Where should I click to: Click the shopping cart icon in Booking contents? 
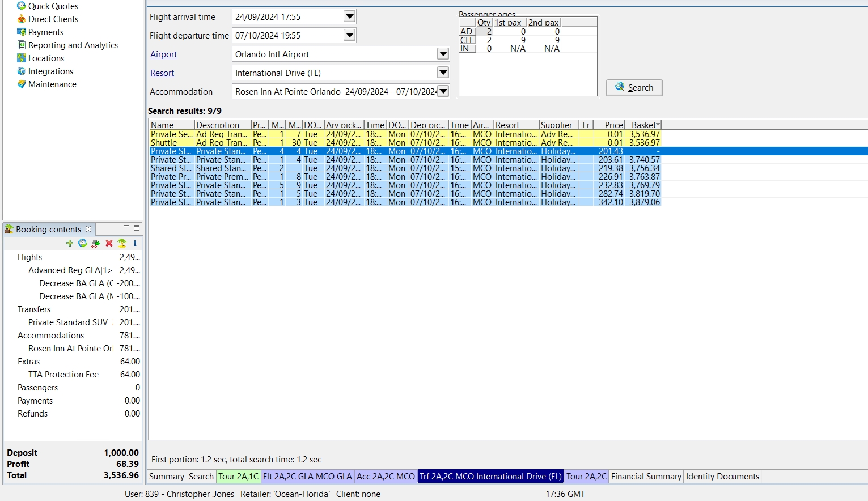point(96,243)
